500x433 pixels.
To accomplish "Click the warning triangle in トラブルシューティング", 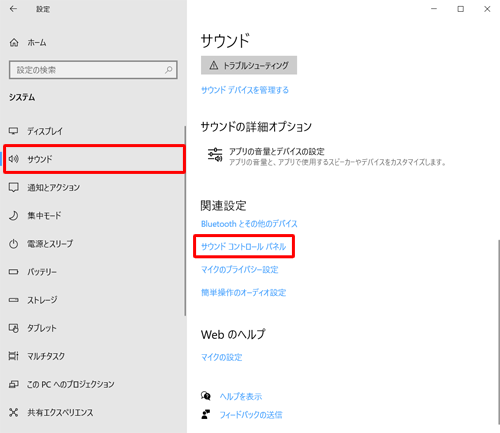I will [214, 65].
